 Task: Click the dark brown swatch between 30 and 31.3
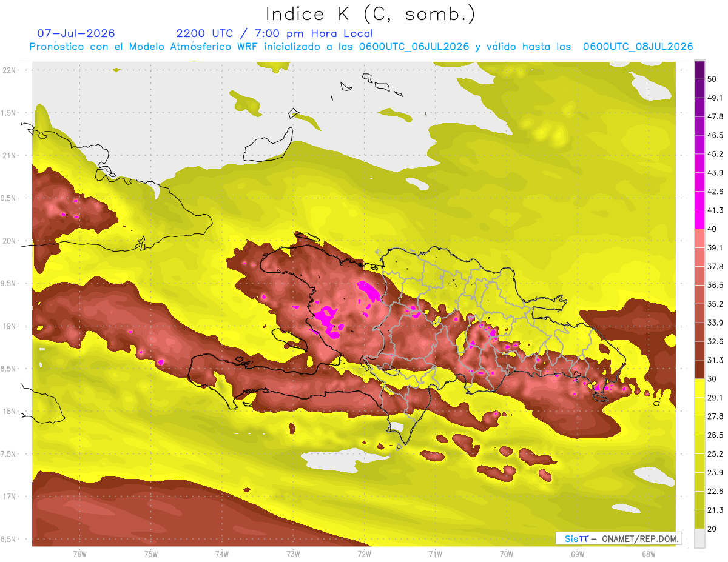[x=699, y=369]
